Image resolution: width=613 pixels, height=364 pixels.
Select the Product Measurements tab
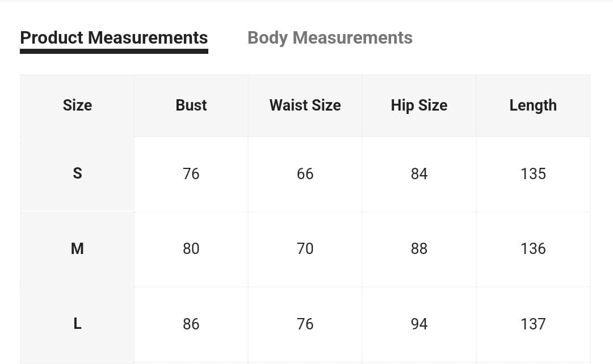pos(114,38)
